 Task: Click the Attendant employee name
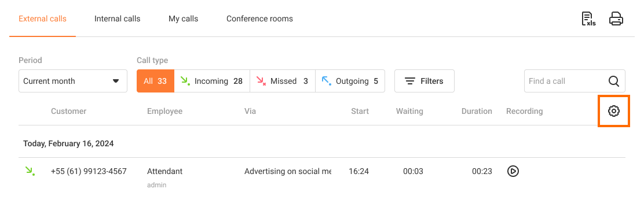pos(164,171)
